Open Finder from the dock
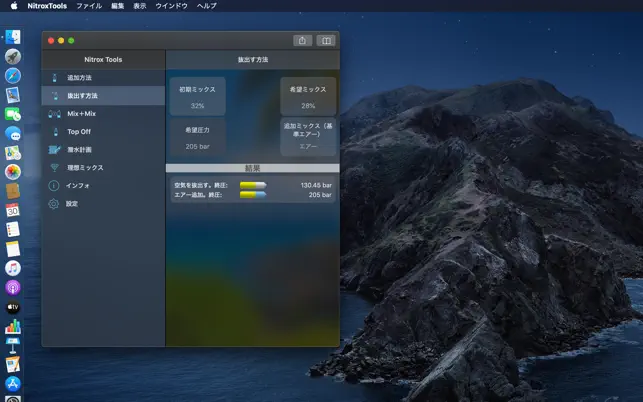The height and width of the screenshot is (402, 643). pos(13,37)
